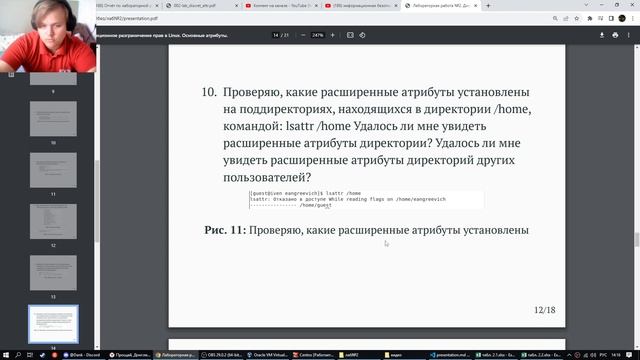Open the видео folder taskbar button

(x=405, y=355)
